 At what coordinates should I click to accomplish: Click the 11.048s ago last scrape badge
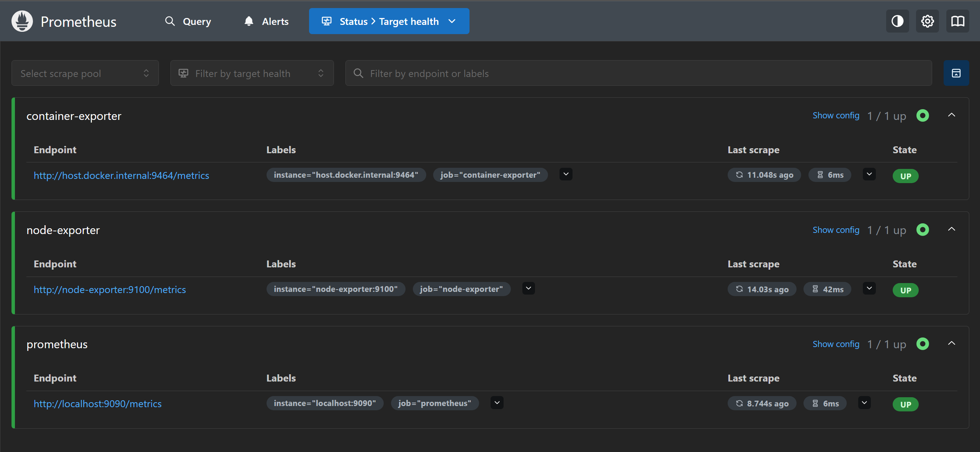(764, 175)
